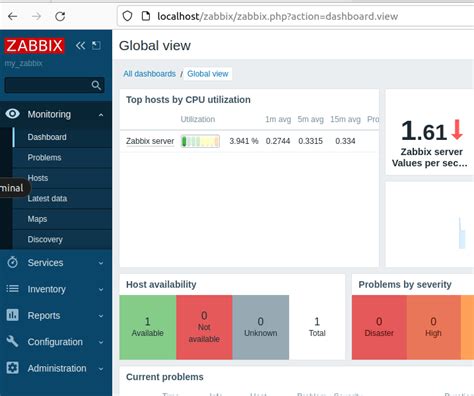
Task: Click the Zabbix server host link
Action: click(150, 141)
